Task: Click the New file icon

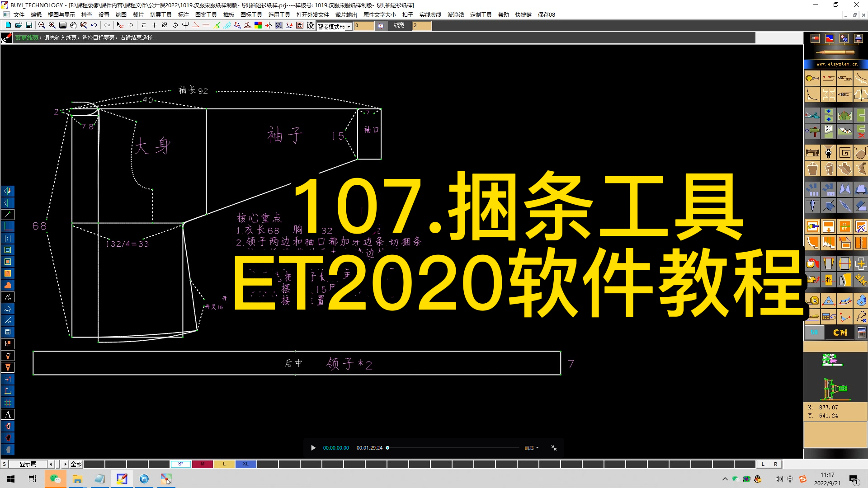Action: coord(8,25)
